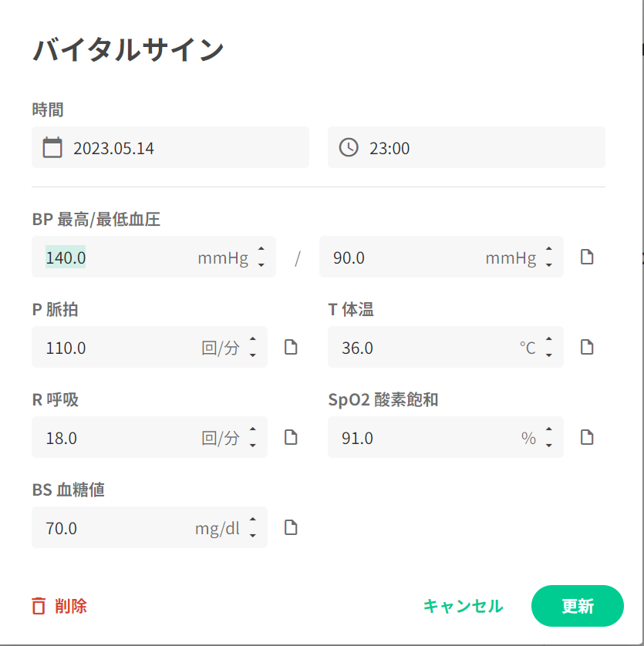The height and width of the screenshot is (646, 644).
Task: Decrease the diastolic pressure with down arrow
Action: 548,265
